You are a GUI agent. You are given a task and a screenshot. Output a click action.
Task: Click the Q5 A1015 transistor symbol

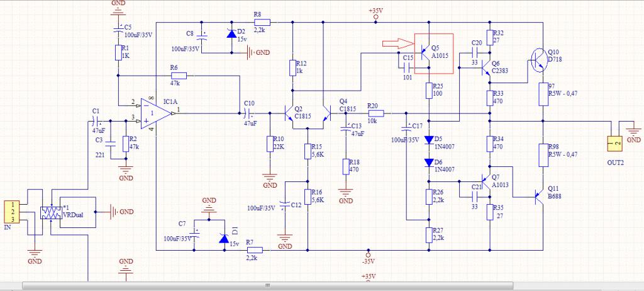(425, 53)
